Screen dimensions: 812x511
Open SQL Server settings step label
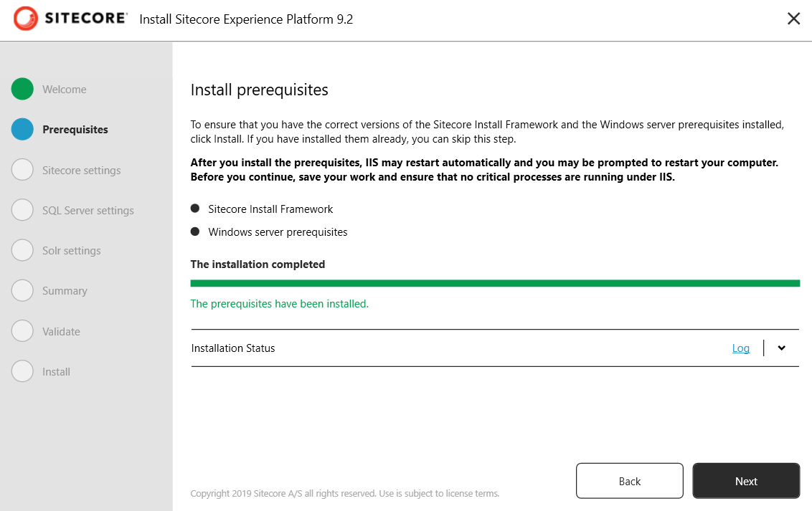pos(88,211)
